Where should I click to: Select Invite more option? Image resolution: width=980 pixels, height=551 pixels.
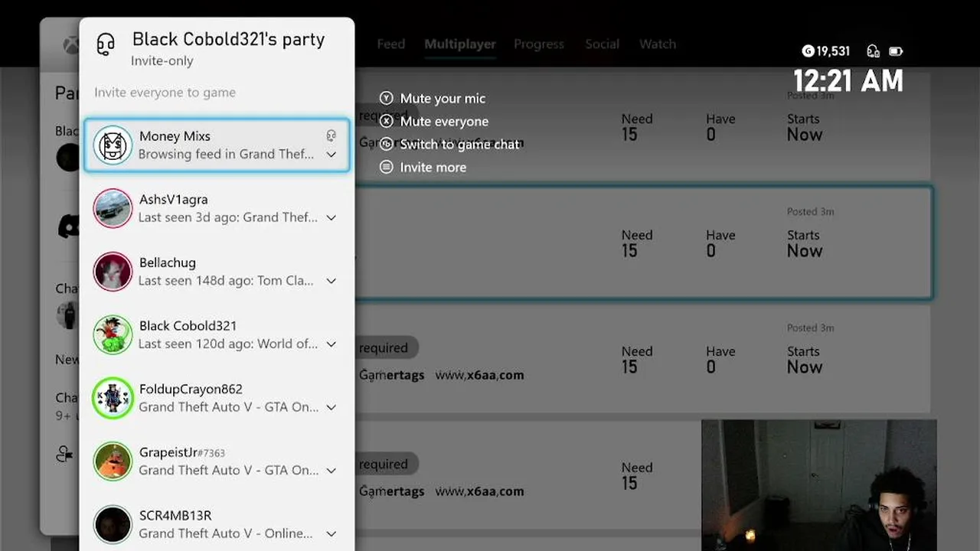(423, 167)
